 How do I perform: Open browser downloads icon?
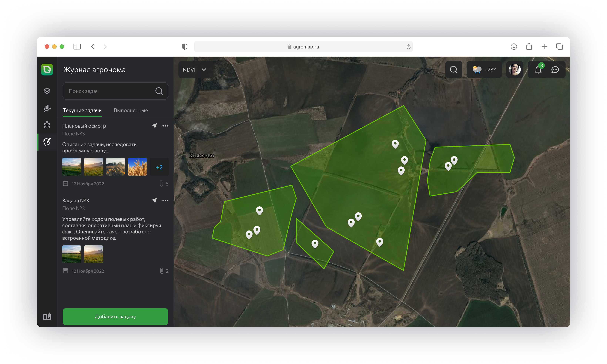tap(514, 47)
